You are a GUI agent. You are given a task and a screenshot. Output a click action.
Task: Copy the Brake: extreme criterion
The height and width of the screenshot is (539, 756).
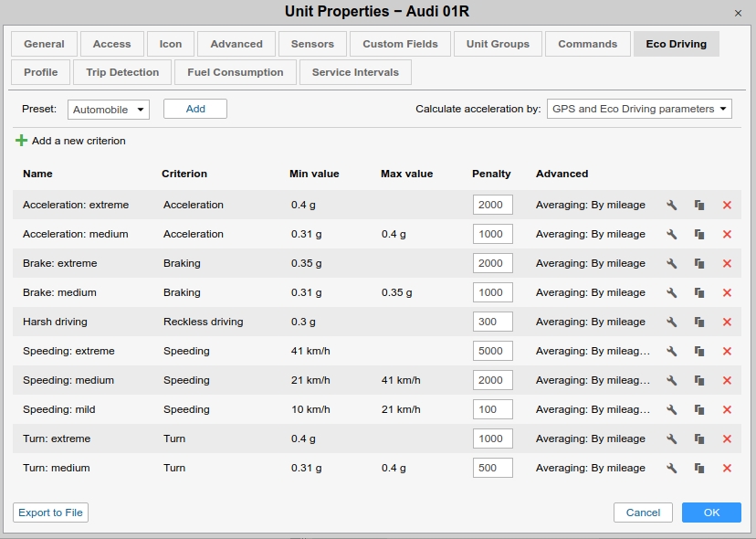click(699, 263)
